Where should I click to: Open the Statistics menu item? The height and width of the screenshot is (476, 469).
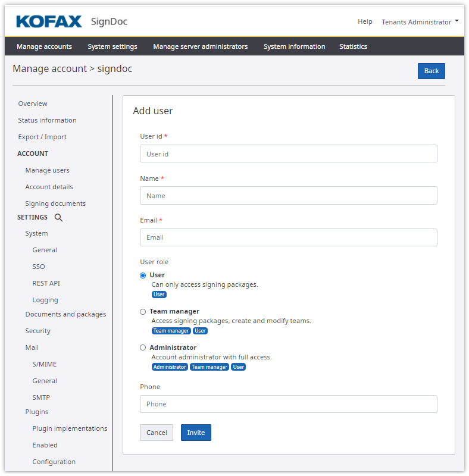(x=353, y=46)
